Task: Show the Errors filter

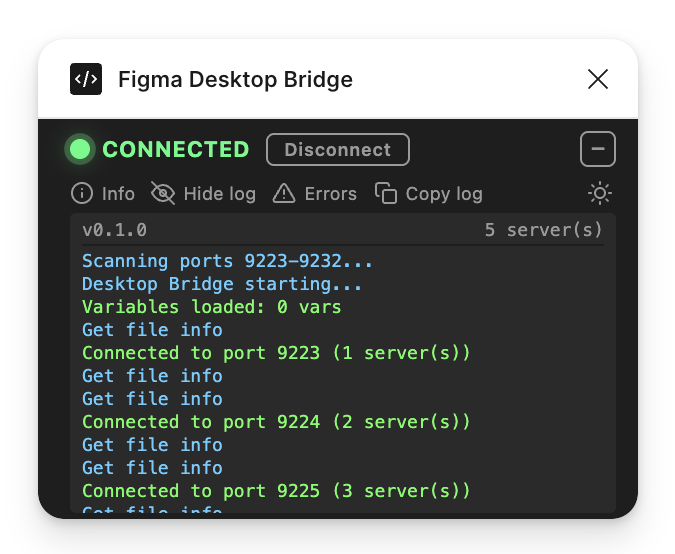Action: point(315,193)
